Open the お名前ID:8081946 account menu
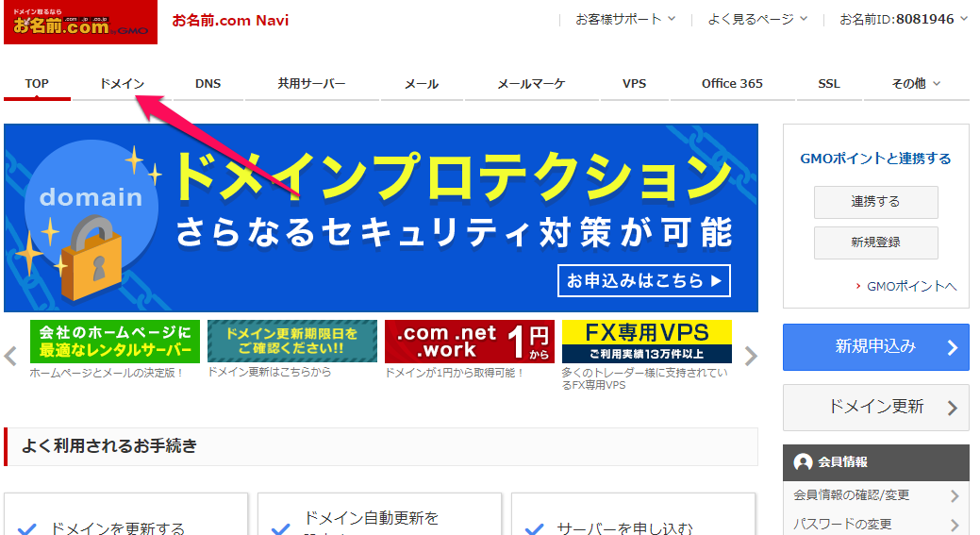Image resolution: width=980 pixels, height=535 pixels. tap(903, 20)
